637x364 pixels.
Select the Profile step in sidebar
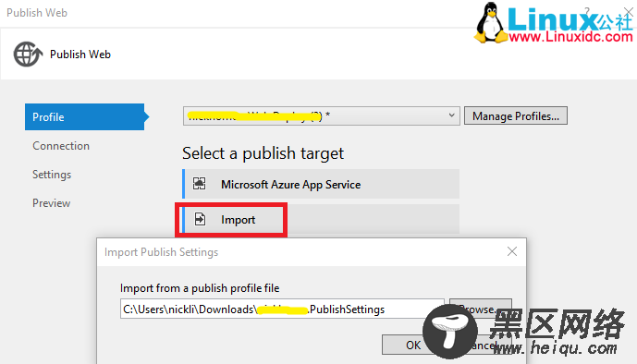pyautogui.click(x=84, y=117)
